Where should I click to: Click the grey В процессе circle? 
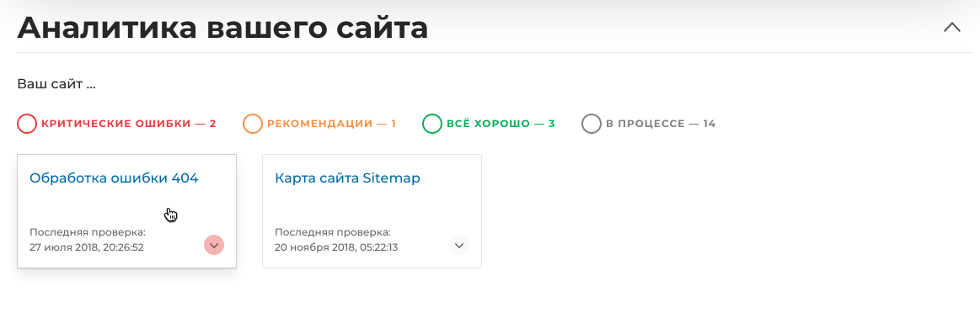tap(592, 124)
